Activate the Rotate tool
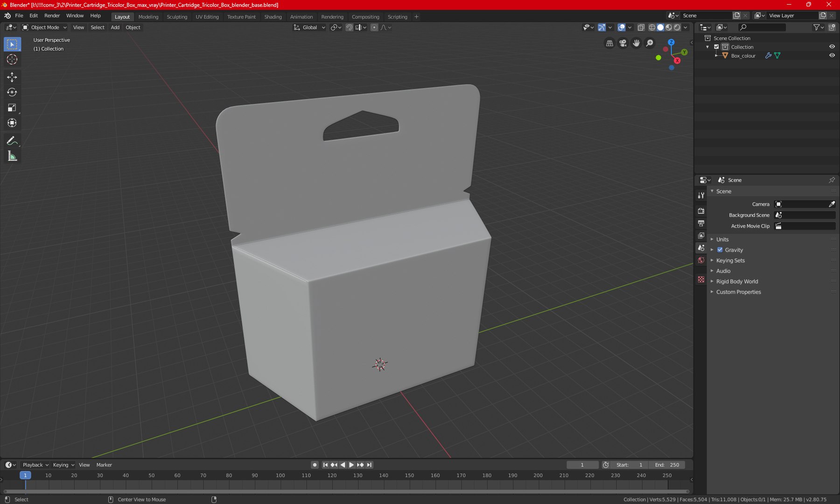840x504 pixels. tap(12, 92)
